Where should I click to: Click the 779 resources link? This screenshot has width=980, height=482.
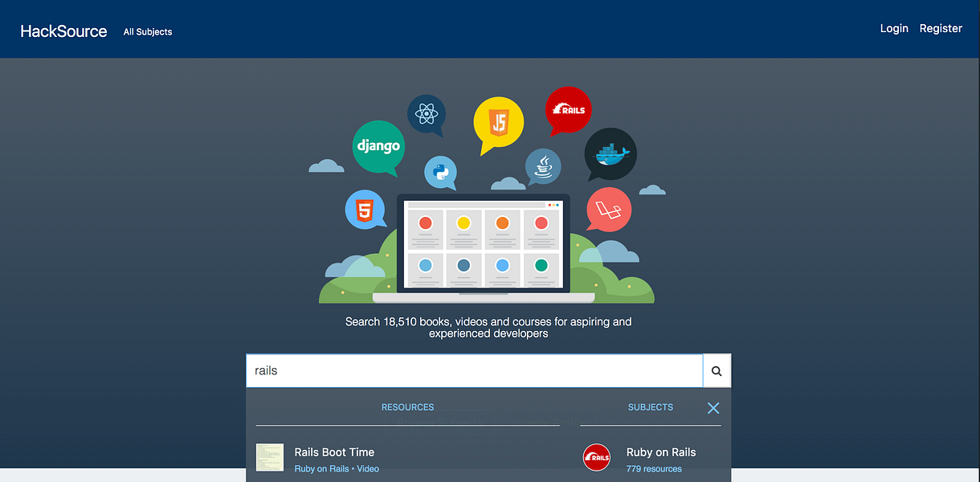[654, 468]
